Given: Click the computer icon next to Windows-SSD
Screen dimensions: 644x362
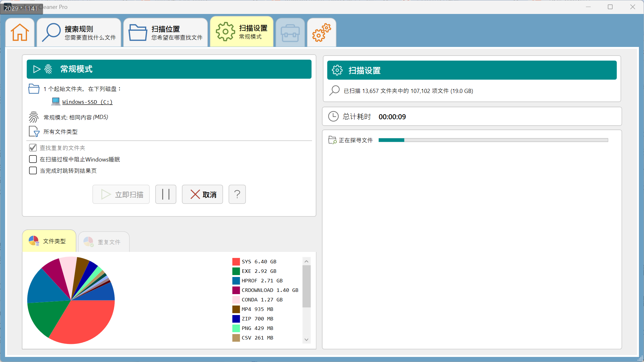Looking at the screenshot, I should click(56, 102).
